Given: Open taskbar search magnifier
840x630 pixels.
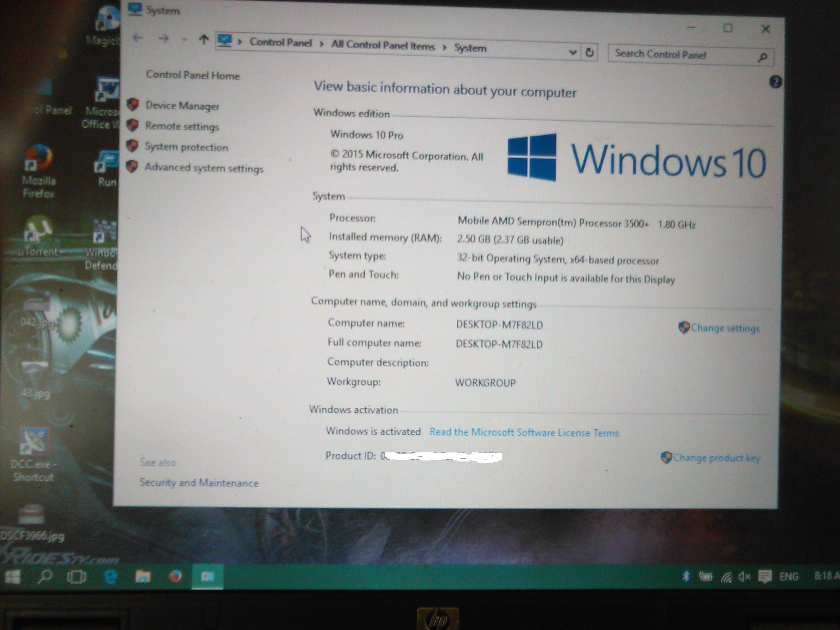Looking at the screenshot, I should point(45,577).
